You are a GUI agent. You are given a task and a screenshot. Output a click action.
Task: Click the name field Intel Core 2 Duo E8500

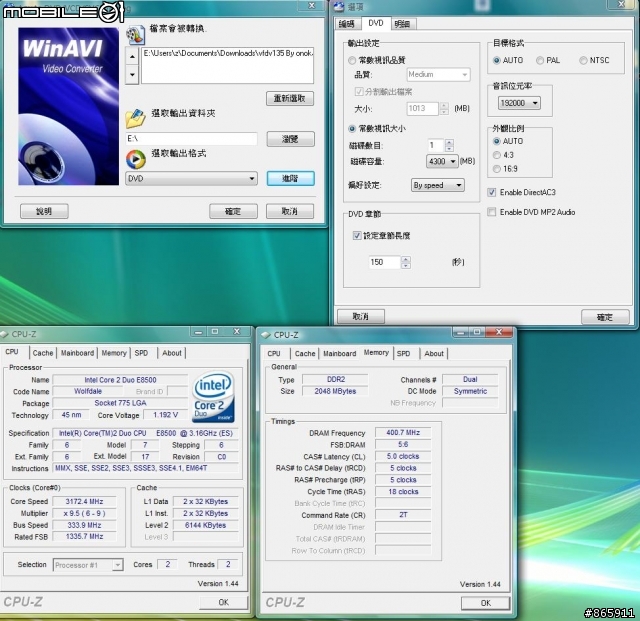click(120, 380)
